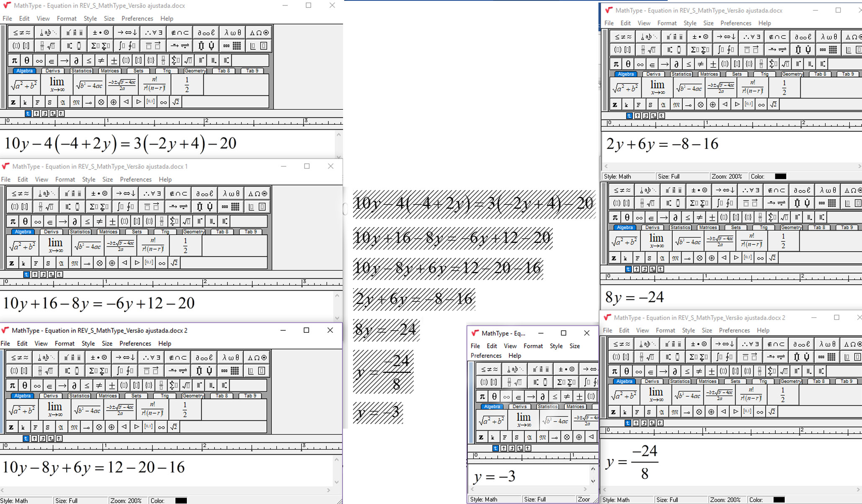This screenshot has height=504, width=862.
Task: Insert the square root template in the 10y+16−8y window
Action: pyautogui.click(x=186, y=221)
